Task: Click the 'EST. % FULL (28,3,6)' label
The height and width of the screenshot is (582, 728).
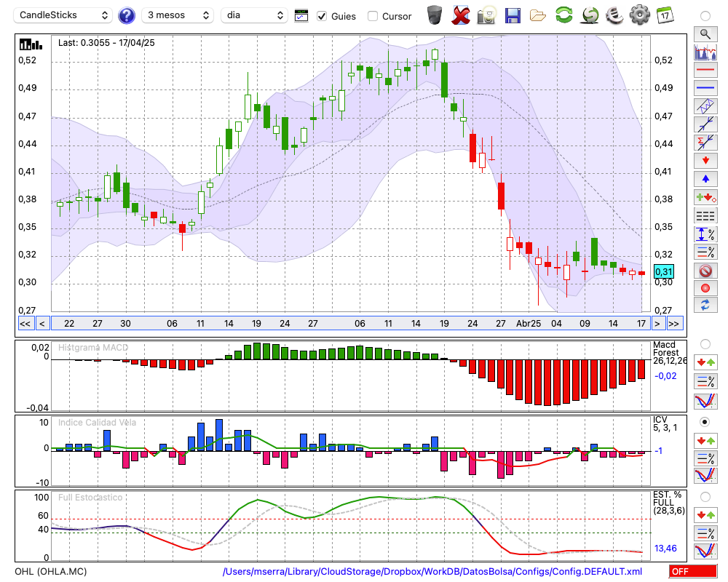Action: [669, 503]
